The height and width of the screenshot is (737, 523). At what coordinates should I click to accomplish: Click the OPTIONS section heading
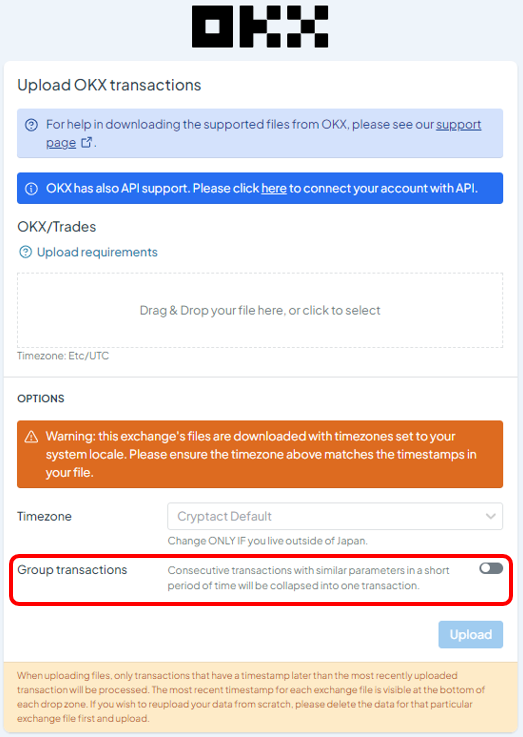pos(41,399)
